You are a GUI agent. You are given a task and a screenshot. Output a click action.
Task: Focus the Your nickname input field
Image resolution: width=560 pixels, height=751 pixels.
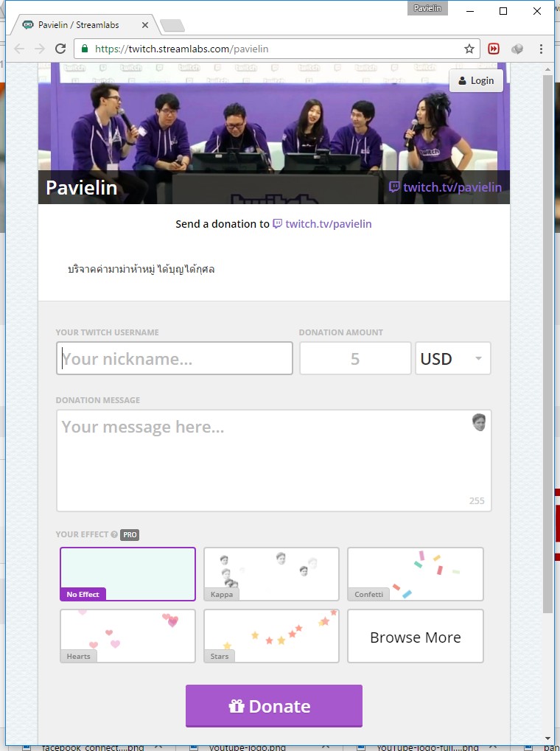[175, 358]
